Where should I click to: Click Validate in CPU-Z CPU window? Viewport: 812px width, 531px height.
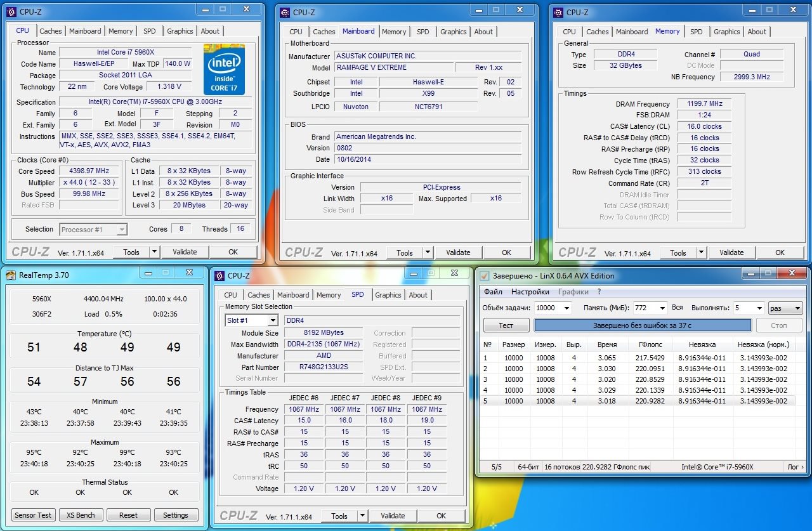tap(185, 252)
